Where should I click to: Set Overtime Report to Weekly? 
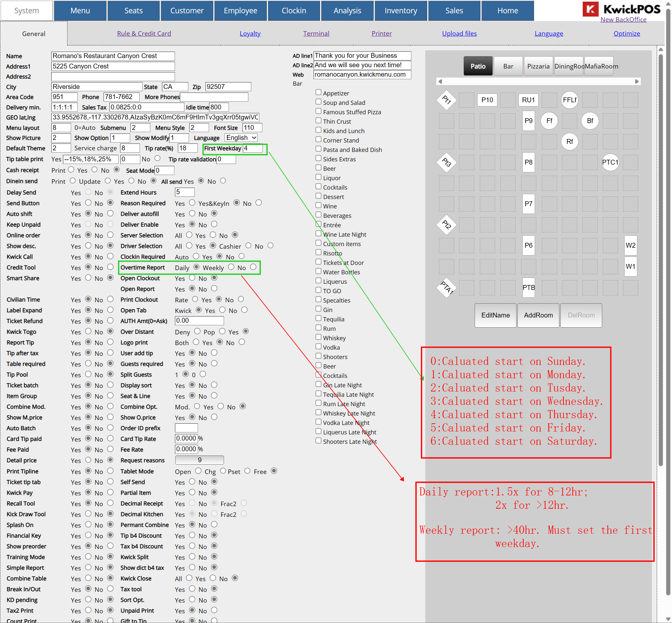tap(231, 267)
